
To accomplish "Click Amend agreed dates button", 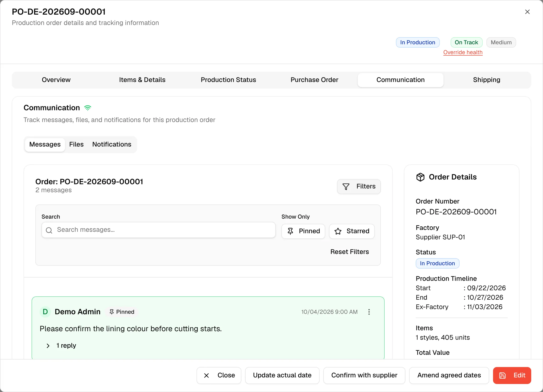I will [x=449, y=376].
